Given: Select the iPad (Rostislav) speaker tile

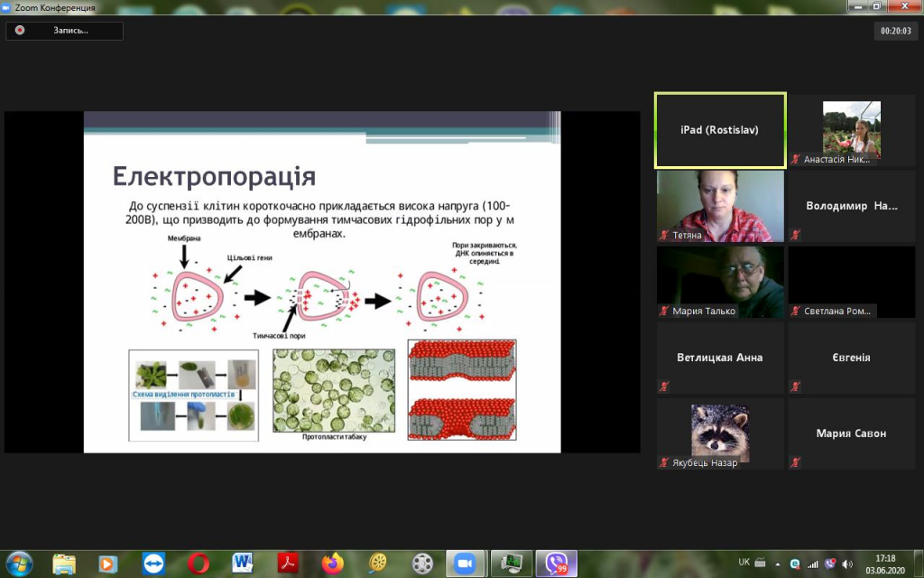Looking at the screenshot, I should click(x=720, y=130).
